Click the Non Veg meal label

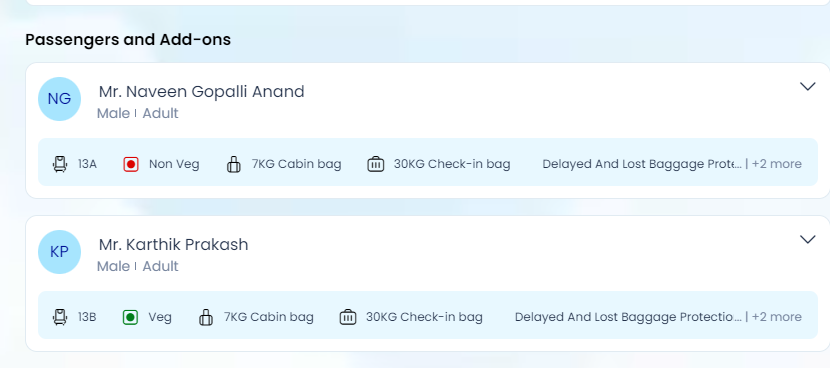tap(174, 164)
